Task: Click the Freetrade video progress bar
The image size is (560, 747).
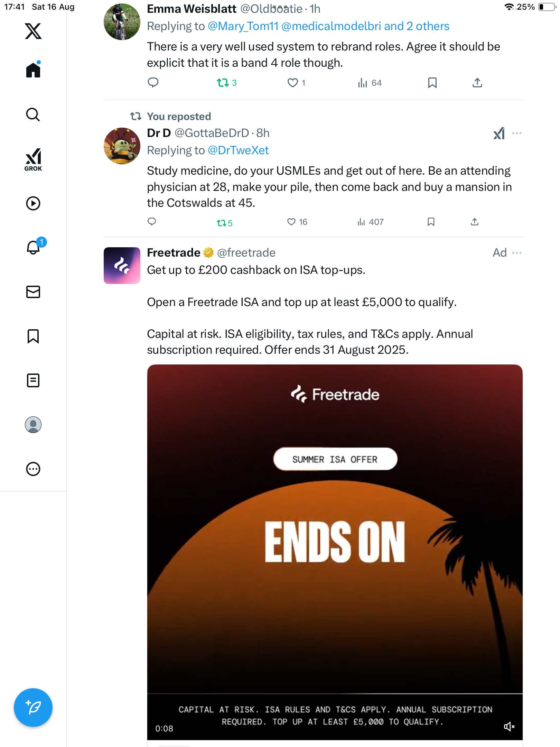Action: pyautogui.click(x=335, y=694)
